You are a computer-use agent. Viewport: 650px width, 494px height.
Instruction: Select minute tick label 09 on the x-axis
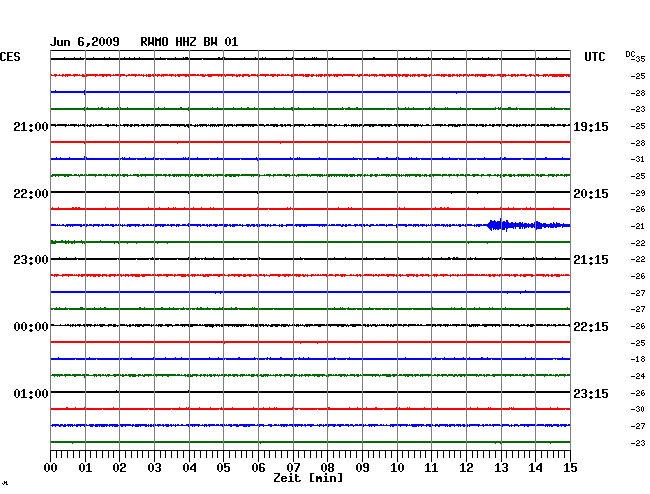(362, 468)
